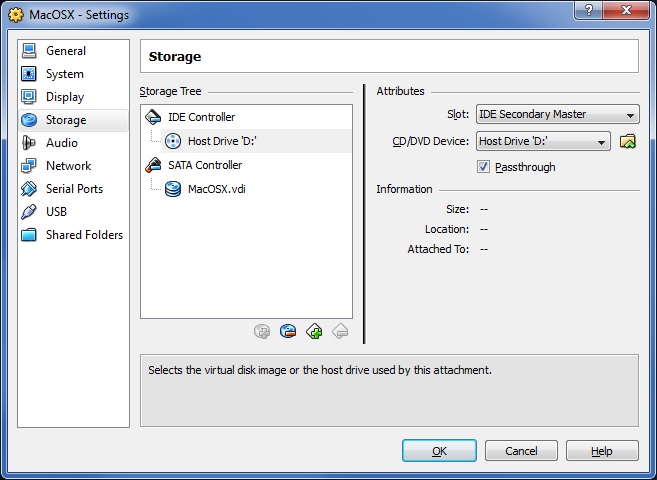Viewport: 657px width, 480px height.
Task: Click the Add Controller icon
Action: pyautogui.click(x=314, y=331)
